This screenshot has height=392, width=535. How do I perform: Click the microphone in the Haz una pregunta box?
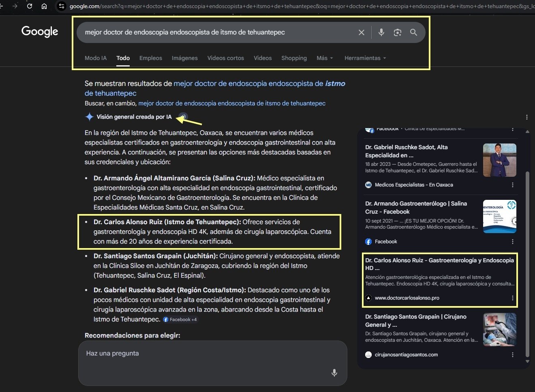(334, 373)
